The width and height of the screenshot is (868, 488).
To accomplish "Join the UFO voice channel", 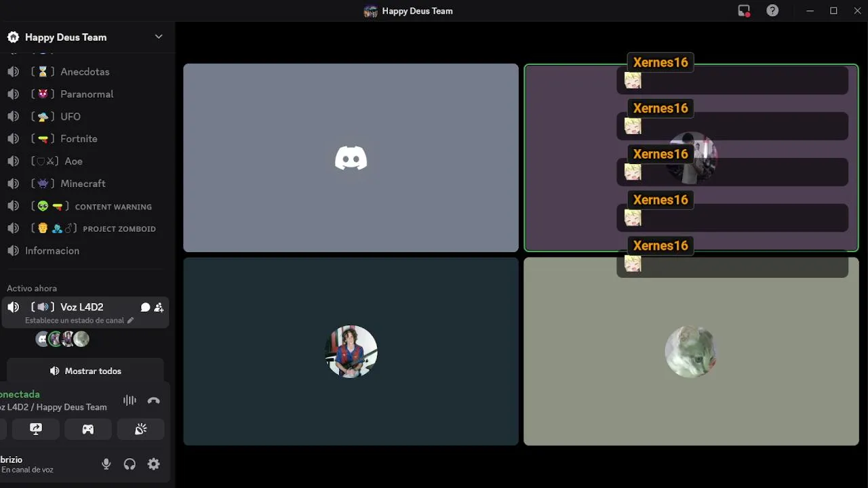I will [x=85, y=117].
